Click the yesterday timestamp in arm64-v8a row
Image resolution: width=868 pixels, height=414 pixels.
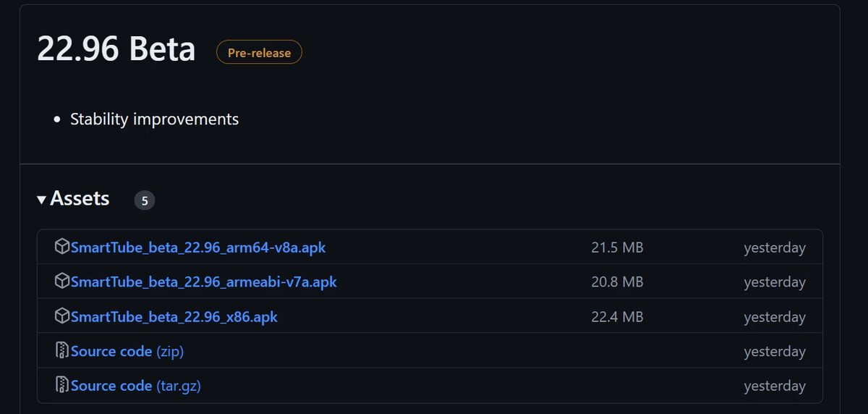point(775,248)
